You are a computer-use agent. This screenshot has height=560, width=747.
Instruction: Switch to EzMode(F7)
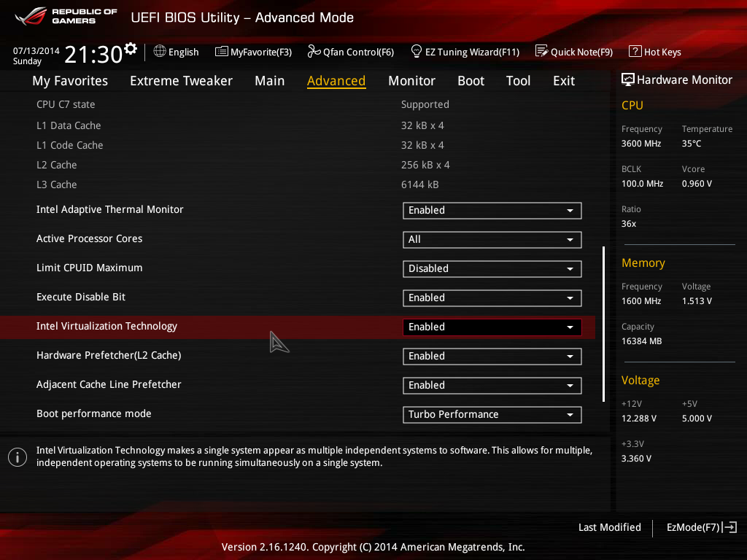[x=701, y=527]
